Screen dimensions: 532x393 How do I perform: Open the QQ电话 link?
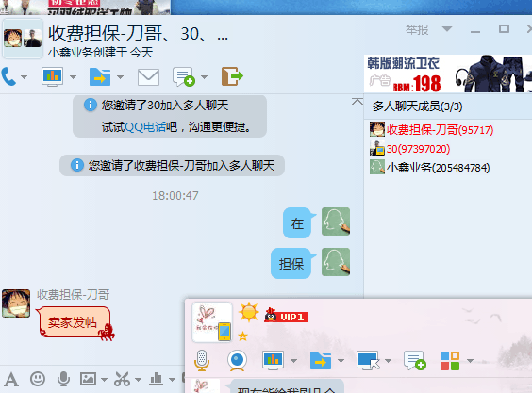click(145, 127)
